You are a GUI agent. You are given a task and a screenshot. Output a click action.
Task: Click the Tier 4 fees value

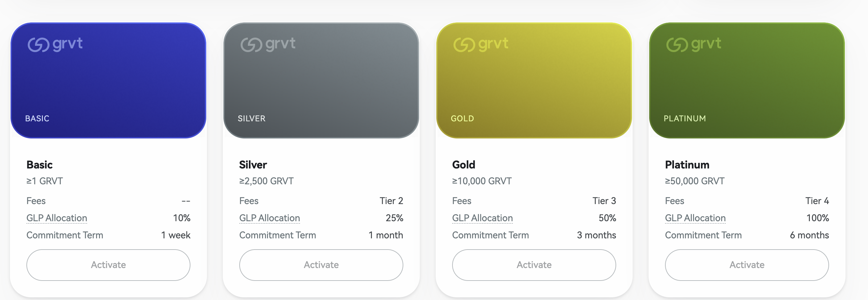tap(817, 201)
